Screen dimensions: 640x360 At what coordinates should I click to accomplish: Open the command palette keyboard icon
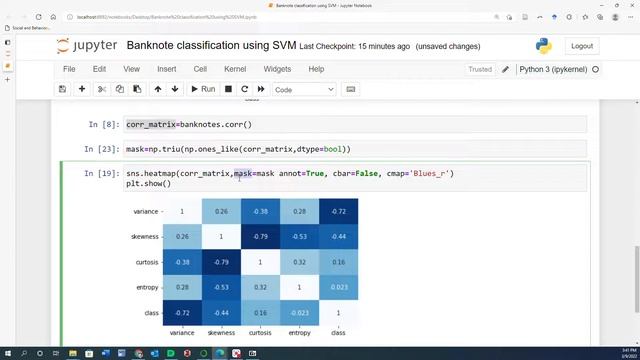click(x=351, y=89)
